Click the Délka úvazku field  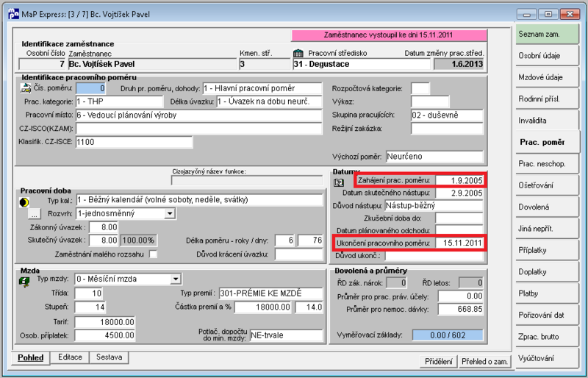pos(269,101)
